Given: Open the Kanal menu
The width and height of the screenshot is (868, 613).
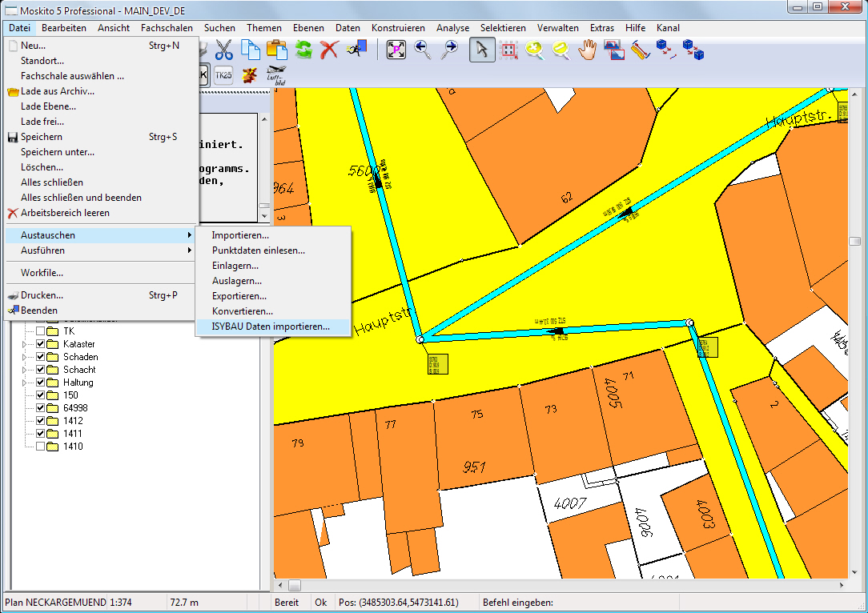Looking at the screenshot, I should point(668,28).
